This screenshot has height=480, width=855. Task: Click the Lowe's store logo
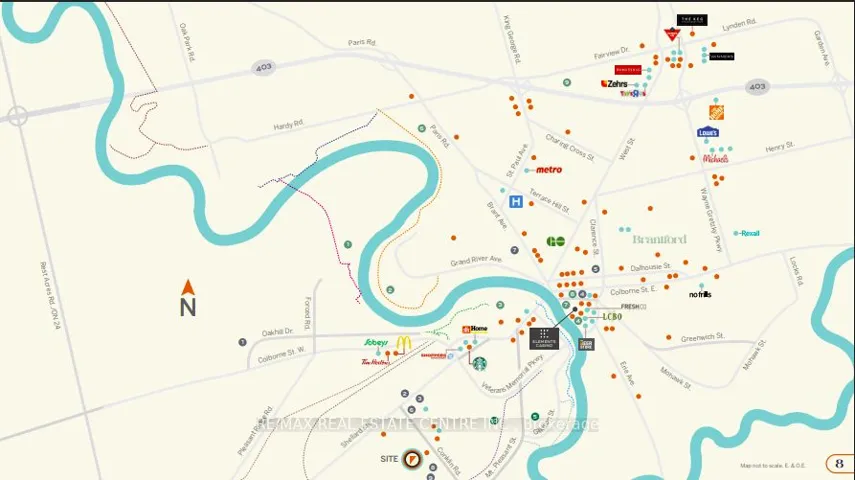[x=708, y=133]
